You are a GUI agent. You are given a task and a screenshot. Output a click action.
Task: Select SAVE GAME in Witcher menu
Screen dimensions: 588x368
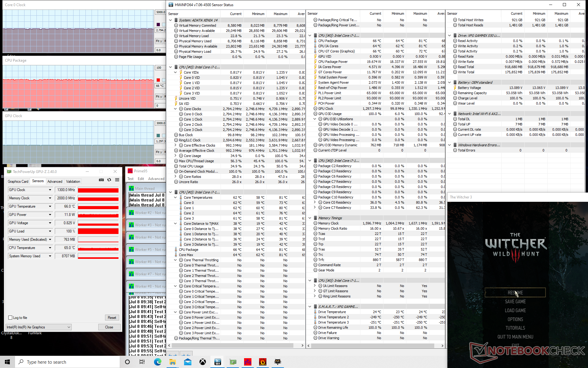coord(515,301)
